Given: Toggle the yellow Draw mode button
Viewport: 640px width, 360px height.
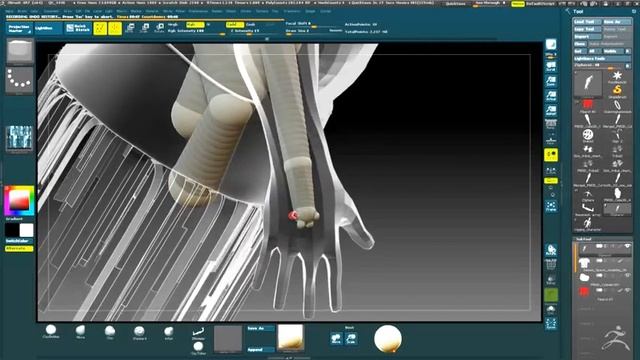Looking at the screenshot, I should point(115,28).
